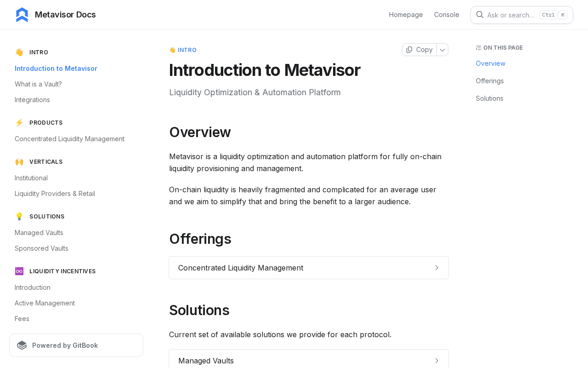The image size is (588, 368).
Task: Click the LIQUIDITY INCENTIVES section label
Action: coord(62,271)
